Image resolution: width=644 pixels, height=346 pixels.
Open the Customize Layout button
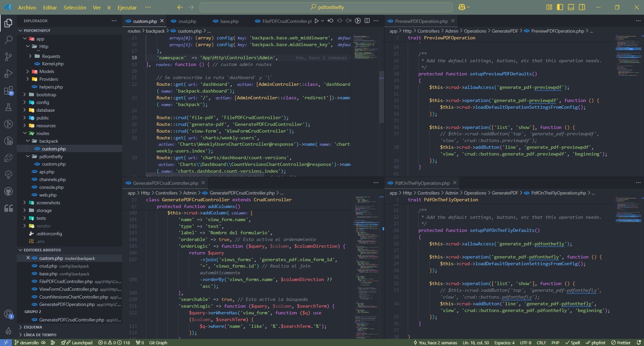pos(549,7)
